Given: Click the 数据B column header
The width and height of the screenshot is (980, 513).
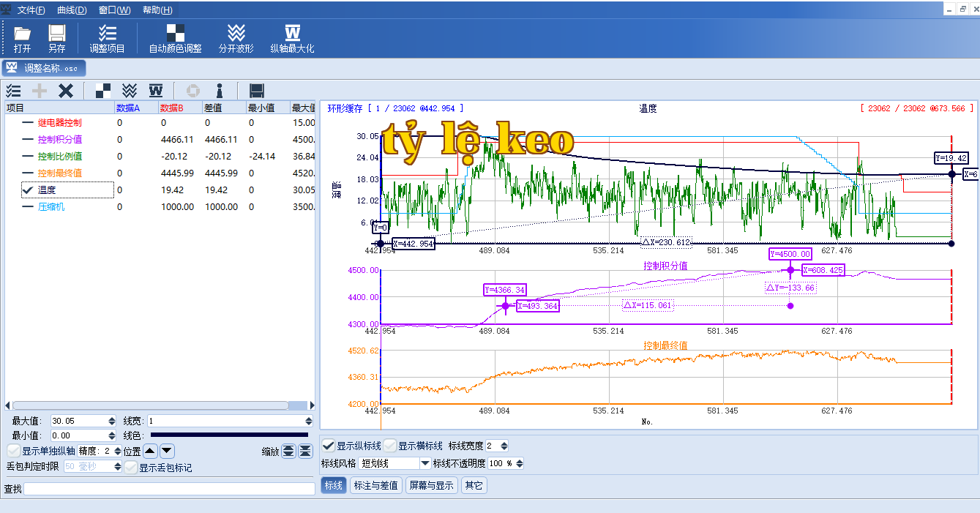Looking at the screenshot, I should click(181, 108).
